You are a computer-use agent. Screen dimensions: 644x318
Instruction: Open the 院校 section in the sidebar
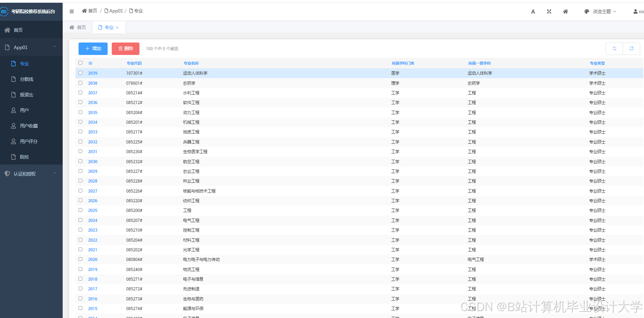25,157
